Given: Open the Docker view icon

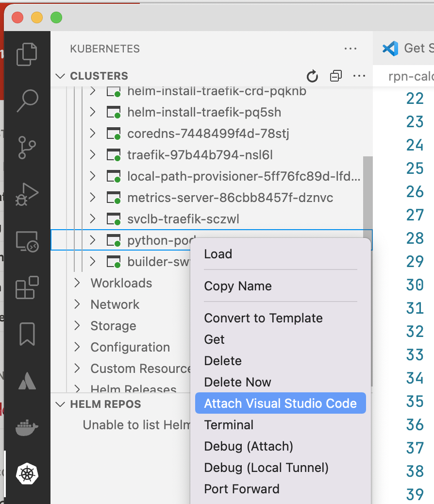Looking at the screenshot, I should [27, 427].
